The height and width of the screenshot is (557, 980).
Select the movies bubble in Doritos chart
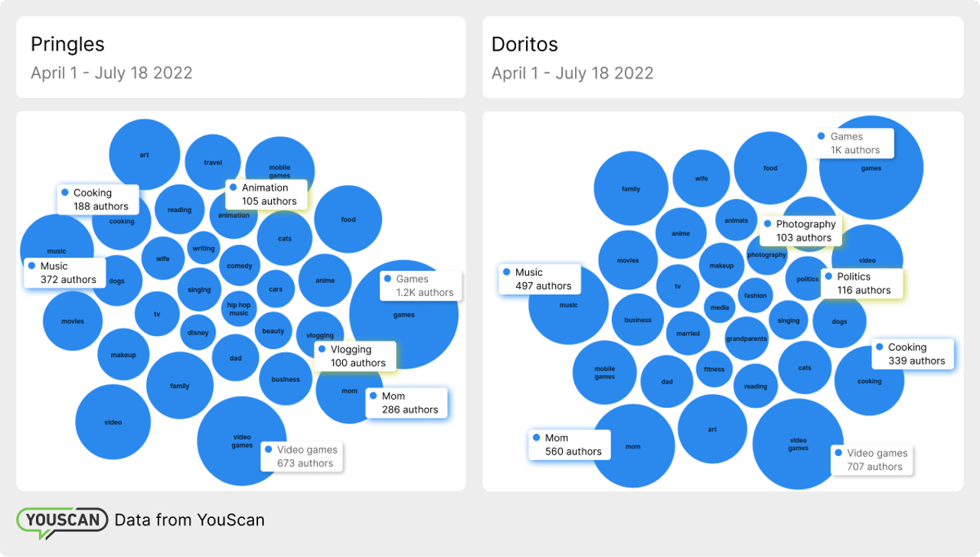(628, 260)
